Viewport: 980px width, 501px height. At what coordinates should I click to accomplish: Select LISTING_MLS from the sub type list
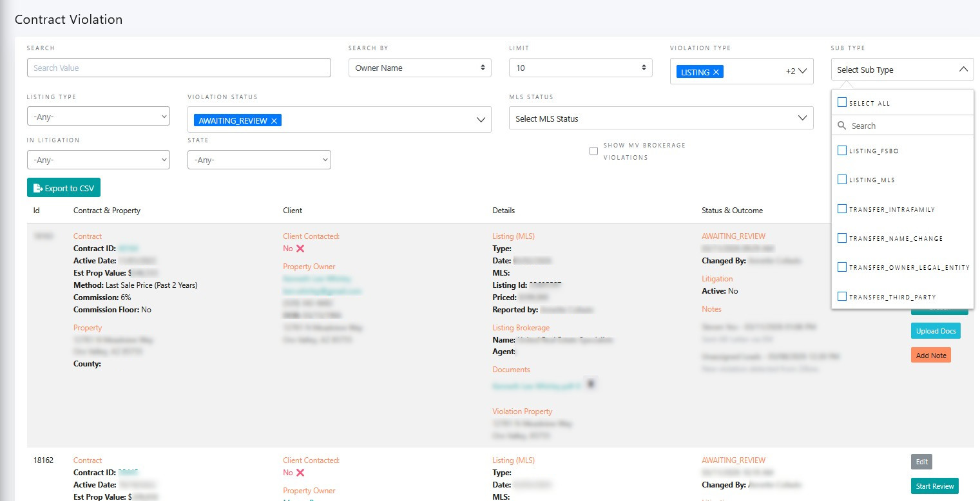pyautogui.click(x=841, y=180)
